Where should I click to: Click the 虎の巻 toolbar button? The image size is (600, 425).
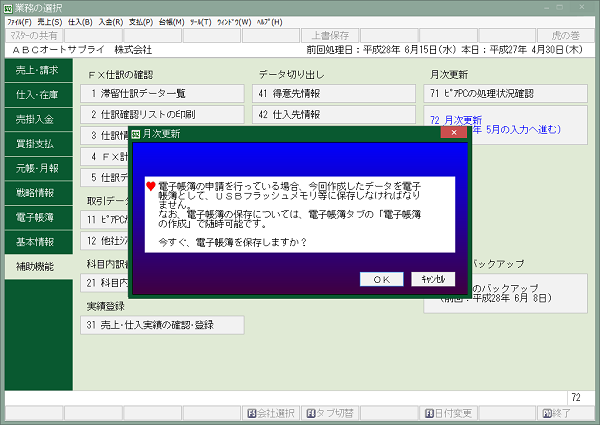(566, 36)
